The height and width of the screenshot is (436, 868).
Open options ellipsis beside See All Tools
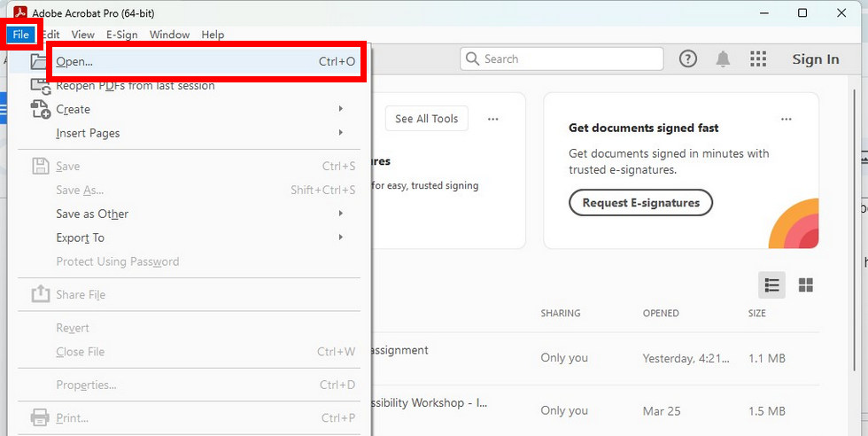492,119
